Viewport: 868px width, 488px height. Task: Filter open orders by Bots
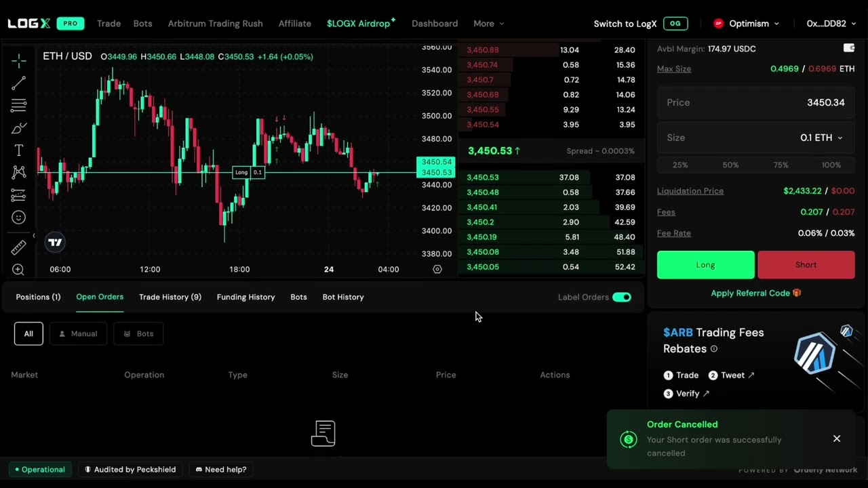[138, 333]
